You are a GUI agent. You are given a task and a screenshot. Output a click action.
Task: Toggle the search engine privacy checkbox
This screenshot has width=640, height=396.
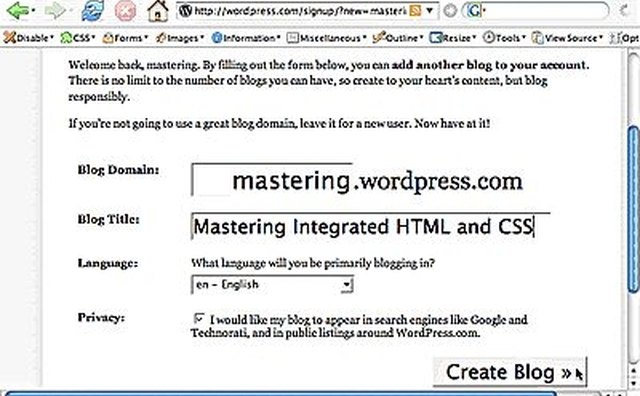(x=199, y=318)
